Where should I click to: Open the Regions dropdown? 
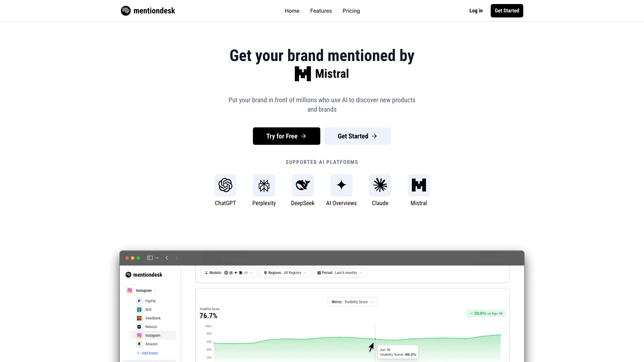click(x=285, y=273)
